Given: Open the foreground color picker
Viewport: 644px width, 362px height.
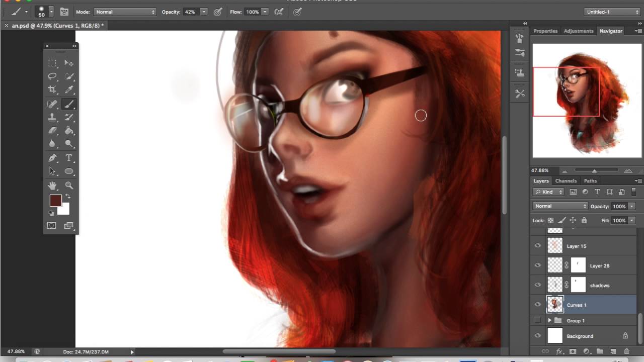Looking at the screenshot, I should [55, 201].
